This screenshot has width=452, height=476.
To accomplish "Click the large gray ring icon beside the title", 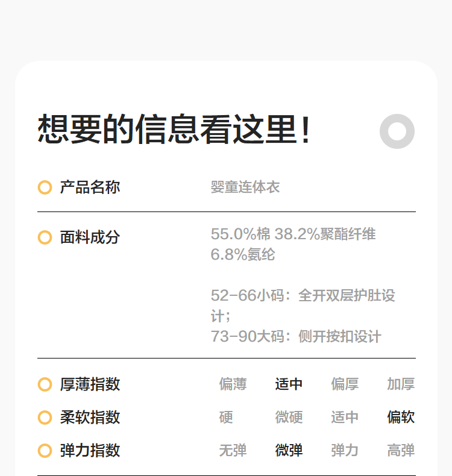I will 397,131.
